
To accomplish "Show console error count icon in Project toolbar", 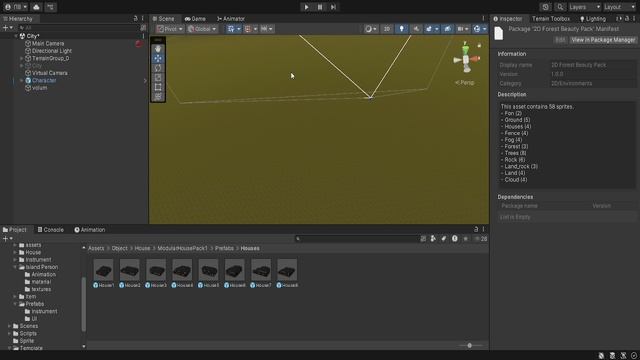I will point(454,239).
